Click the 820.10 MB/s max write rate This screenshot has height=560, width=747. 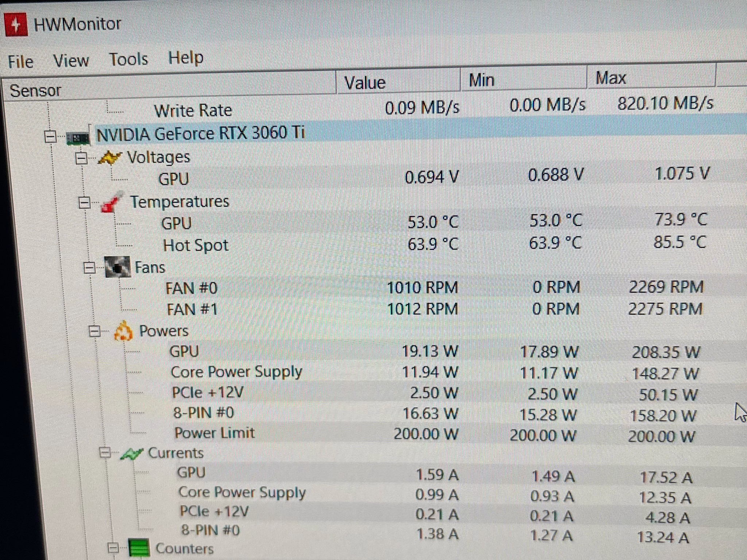coord(665,104)
